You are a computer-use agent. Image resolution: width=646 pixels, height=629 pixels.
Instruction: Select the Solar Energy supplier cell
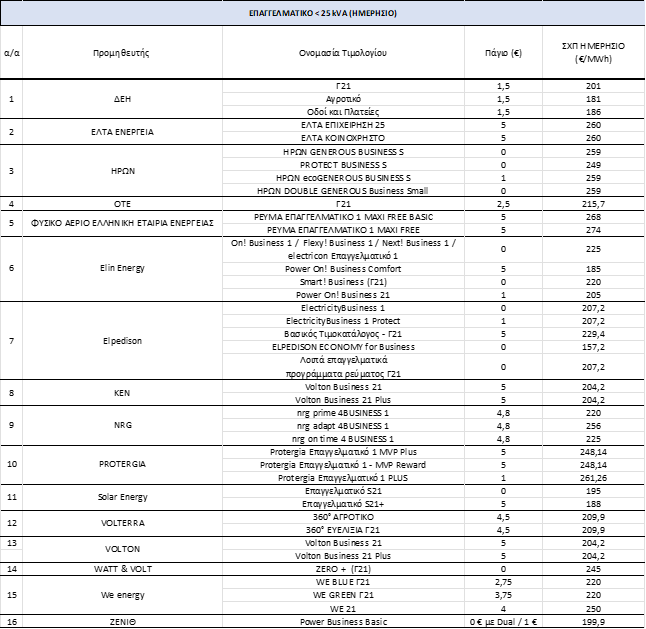[x=122, y=497]
